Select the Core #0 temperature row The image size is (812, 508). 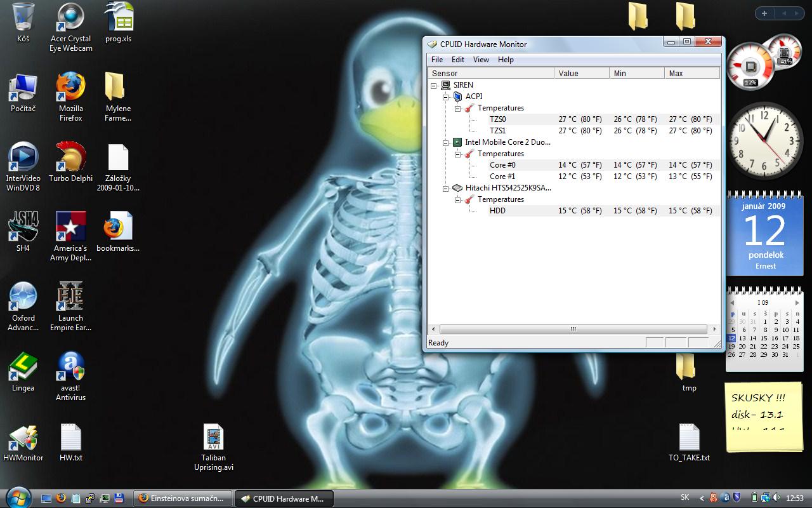tap(603, 165)
